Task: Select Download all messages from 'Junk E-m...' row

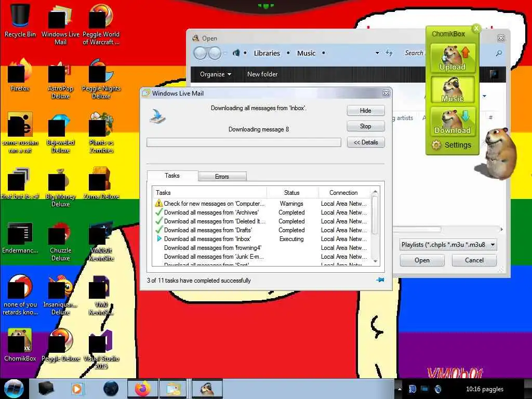Action: pyautogui.click(x=262, y=257)
